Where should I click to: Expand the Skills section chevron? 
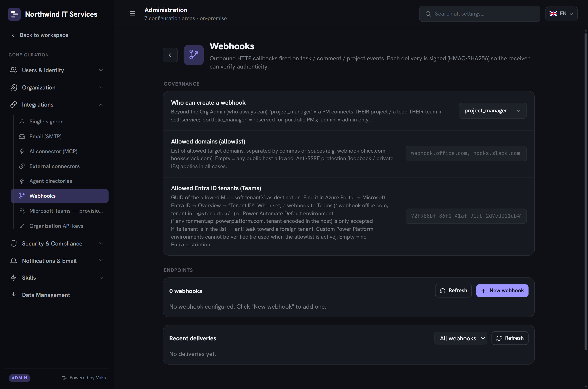coord(101,278)
